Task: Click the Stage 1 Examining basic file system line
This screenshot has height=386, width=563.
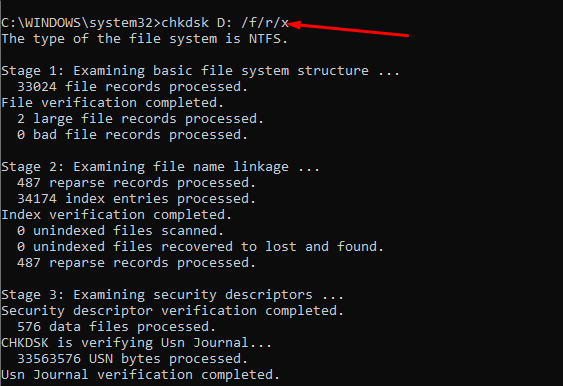Action: tap(200, 71)
